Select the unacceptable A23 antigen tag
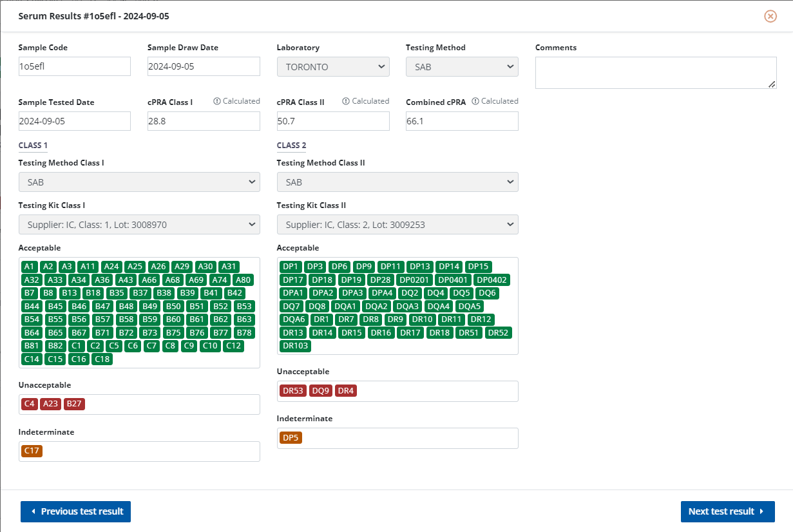Image resolution: width=793 pixels, height=532 pixels. pos(50,404)
